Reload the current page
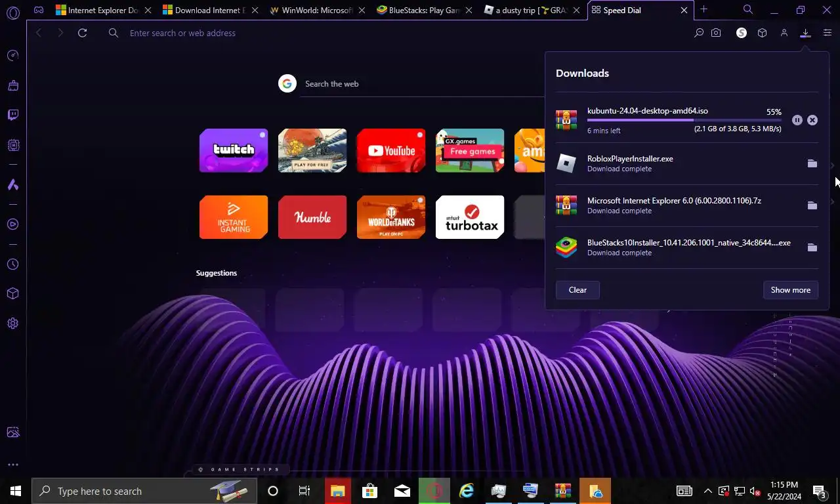Viewport: 840px width, 504px height. (x=82, y=33)
